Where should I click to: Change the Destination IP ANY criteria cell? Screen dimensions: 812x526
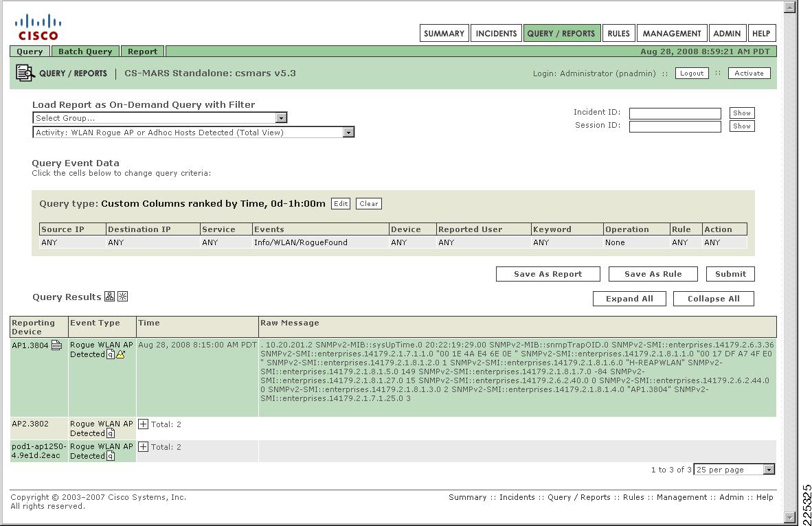(x=153, y=242)
